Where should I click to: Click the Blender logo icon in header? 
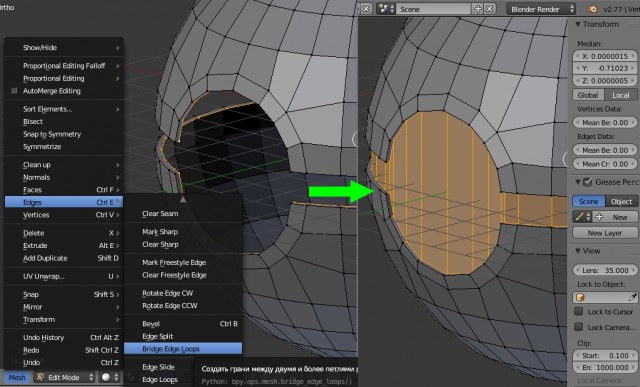pyautogui.click(x=592, y=9)
